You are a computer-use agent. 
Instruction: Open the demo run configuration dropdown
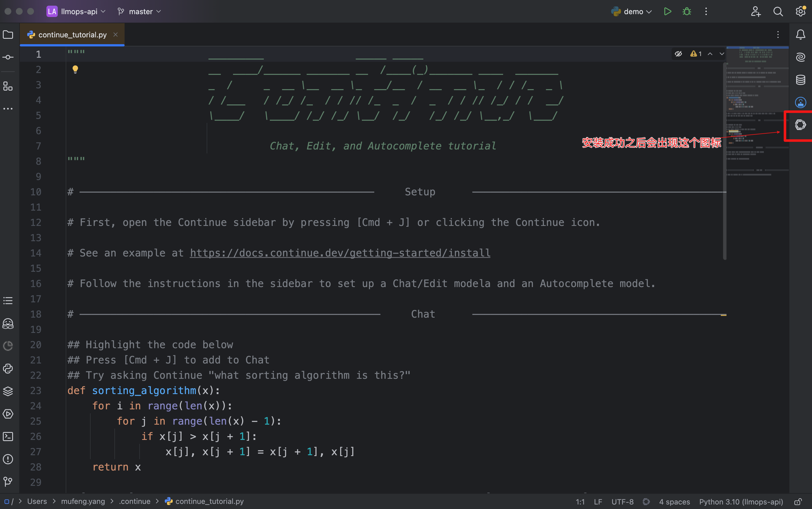[632, 11]
